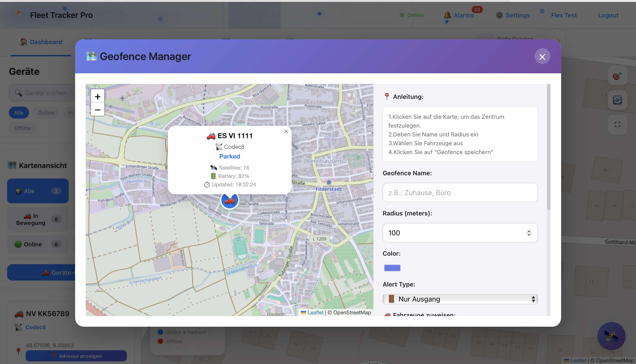Image resolution: width=636 pixels, height=364 pixels.
Task: Close the Geofence Manager dialog
Action: (542, 57)
